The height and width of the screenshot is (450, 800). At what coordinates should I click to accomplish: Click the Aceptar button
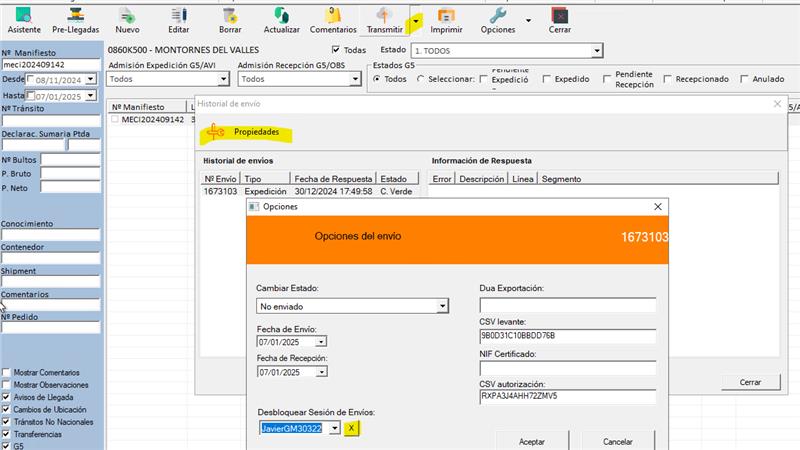[x=531, y=440]
